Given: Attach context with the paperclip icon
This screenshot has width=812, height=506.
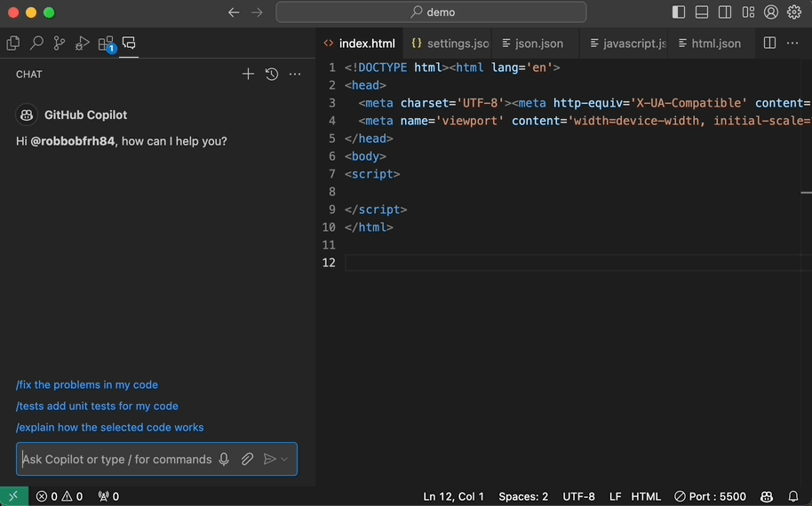Looking at the screenshot, I should pos(247,459).
